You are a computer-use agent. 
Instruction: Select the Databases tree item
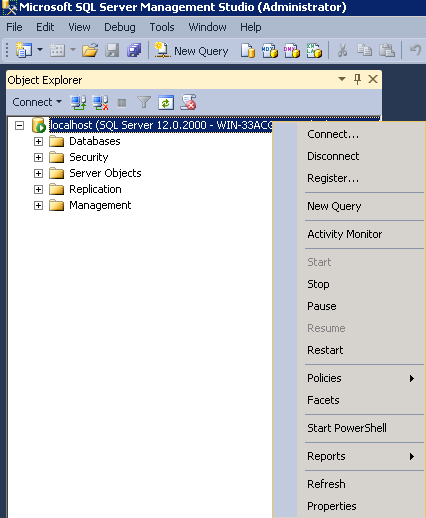tap(95, 141)
